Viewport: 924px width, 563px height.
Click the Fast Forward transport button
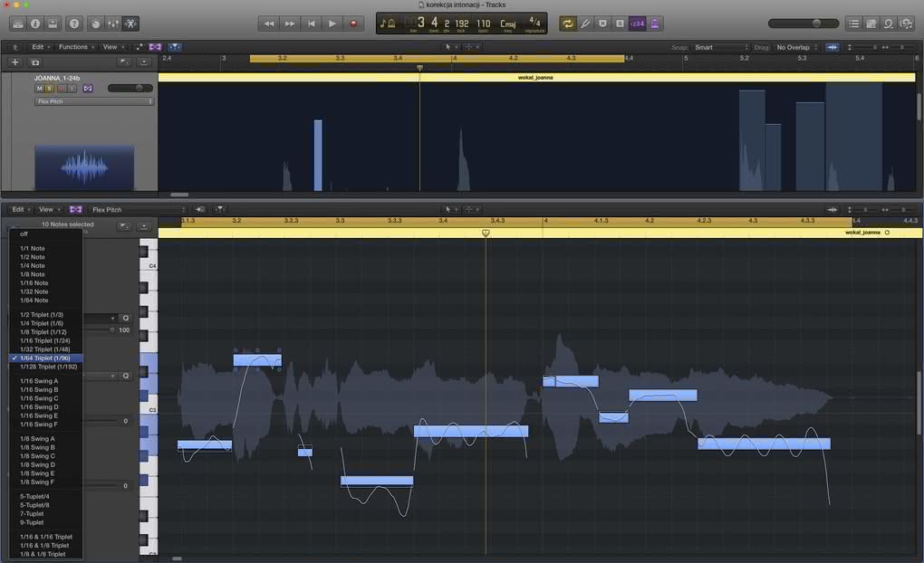[290, 24]
